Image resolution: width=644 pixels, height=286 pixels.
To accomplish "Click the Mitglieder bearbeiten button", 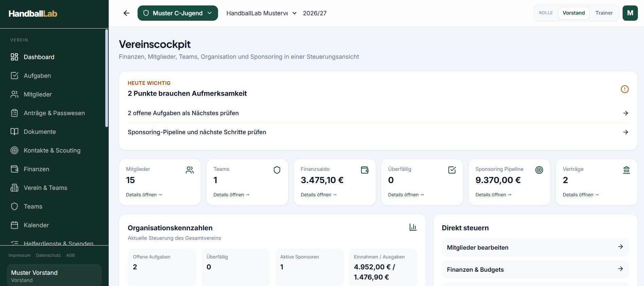I will [x=535, y=248].
